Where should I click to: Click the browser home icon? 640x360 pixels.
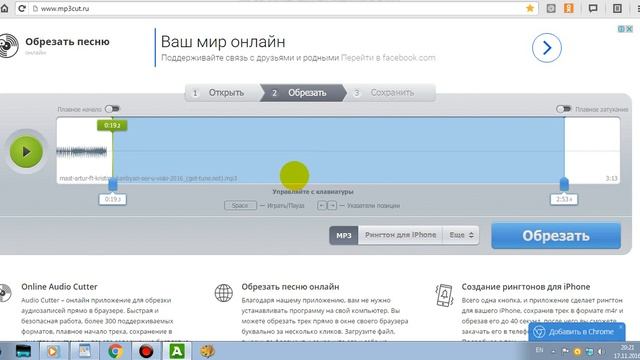(x=4, y=8)
